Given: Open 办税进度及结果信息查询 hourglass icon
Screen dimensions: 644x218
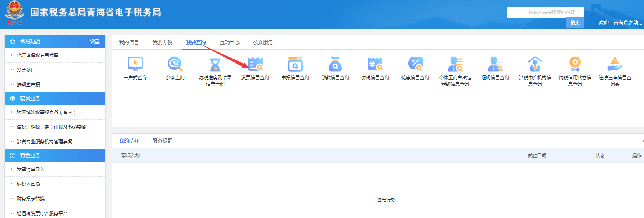Looking at the screenshot, I should 215,64.
